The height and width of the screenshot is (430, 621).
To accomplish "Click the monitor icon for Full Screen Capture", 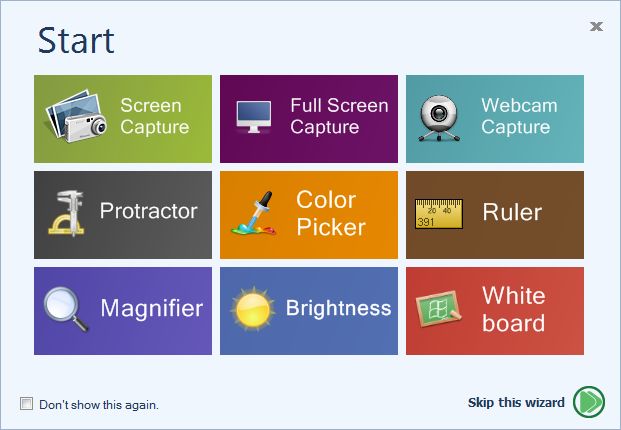I will point(253,116).
